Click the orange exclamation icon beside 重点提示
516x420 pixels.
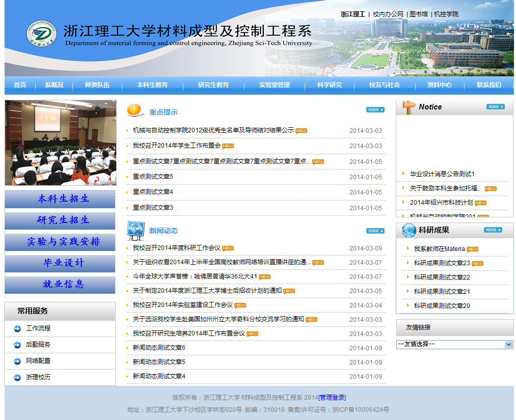(x=135, y=110)
